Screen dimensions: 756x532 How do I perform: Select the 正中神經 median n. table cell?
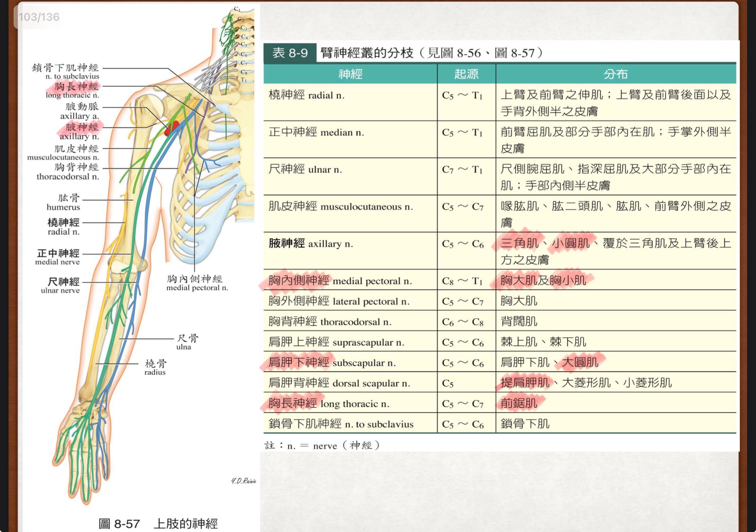tap(316, 132)
